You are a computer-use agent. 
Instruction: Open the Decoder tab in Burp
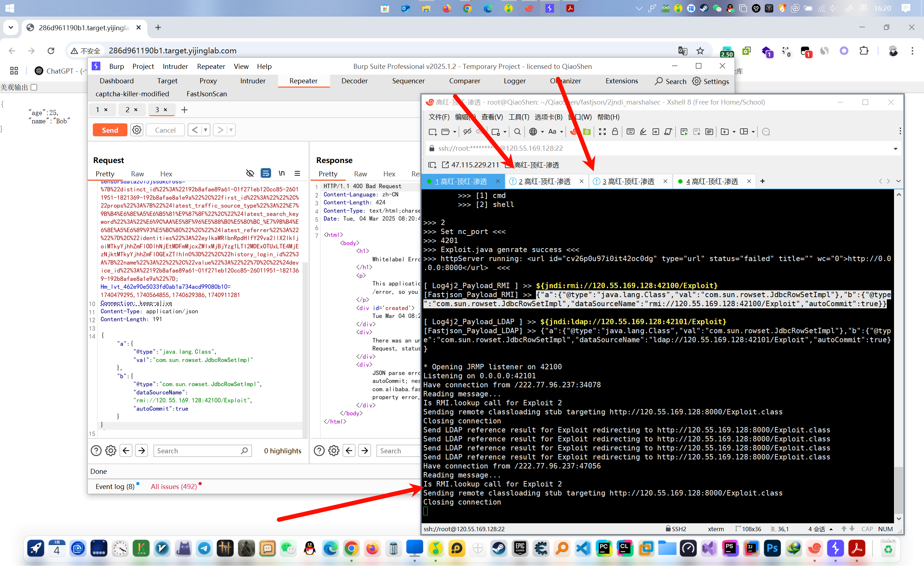(354, 81)
